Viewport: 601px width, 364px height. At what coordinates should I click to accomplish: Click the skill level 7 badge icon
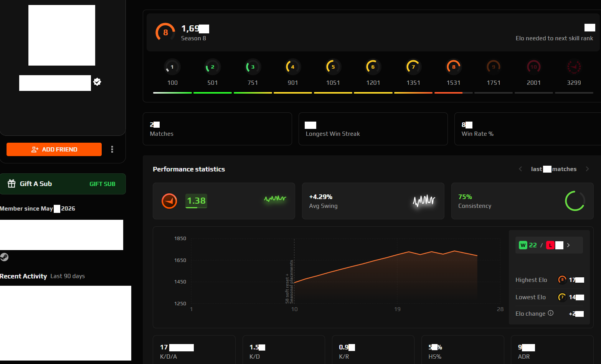click(413, 67)
